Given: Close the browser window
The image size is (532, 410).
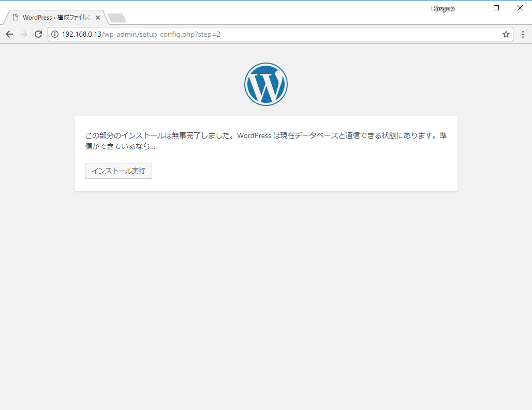Looking at the screenshot, I should [x=520, y=8].
